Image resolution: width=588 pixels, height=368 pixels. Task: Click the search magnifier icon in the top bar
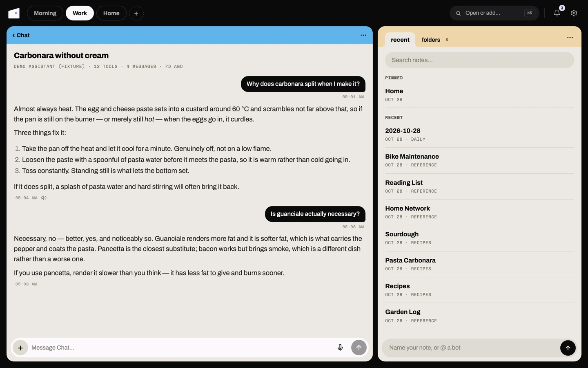(458, 13)
